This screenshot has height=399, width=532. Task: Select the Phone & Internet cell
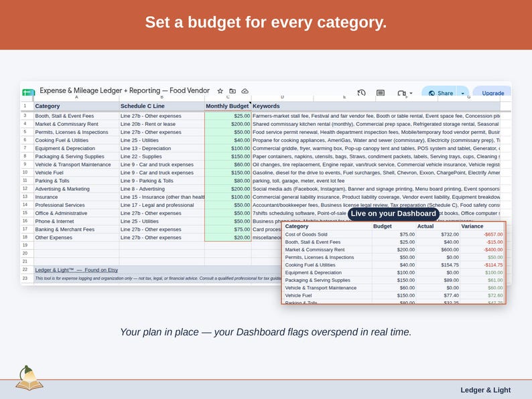click(x=76, y=222)
